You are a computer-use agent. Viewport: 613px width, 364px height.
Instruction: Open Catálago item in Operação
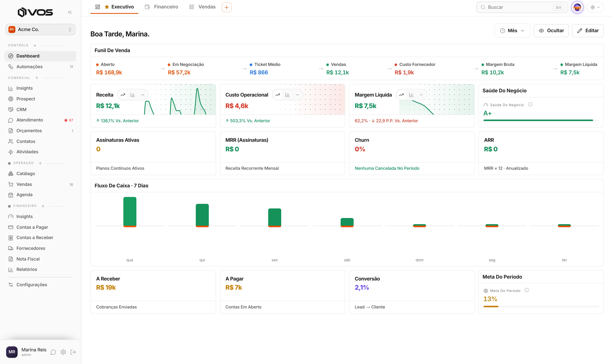(40, 174)
